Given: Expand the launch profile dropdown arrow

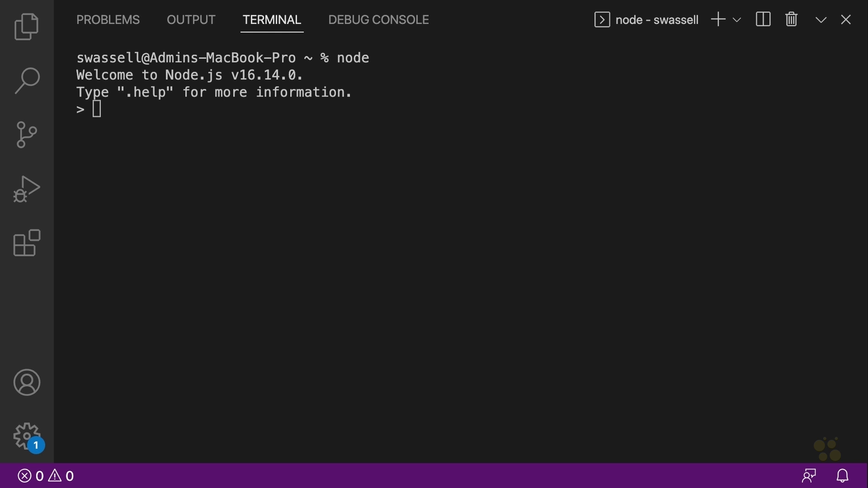Looking at the screenshot, I should pyautogui.click(x=736, y=20).
